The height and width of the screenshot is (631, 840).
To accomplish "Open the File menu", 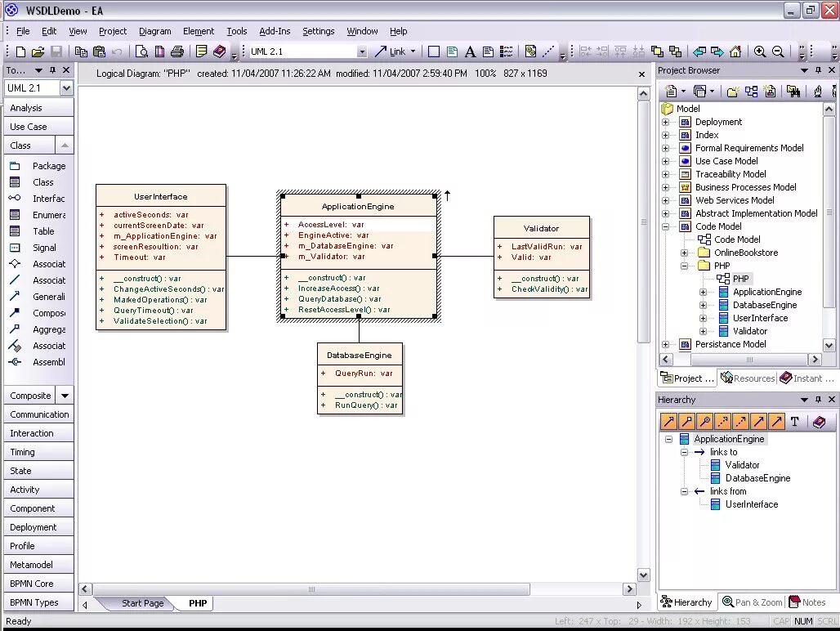I will tap(23, 31).
